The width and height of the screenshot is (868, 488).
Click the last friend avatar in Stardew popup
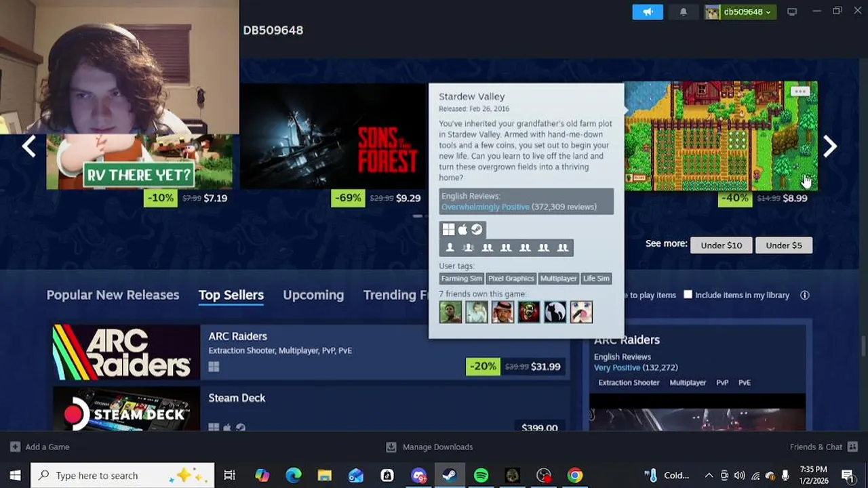point(581,312)
